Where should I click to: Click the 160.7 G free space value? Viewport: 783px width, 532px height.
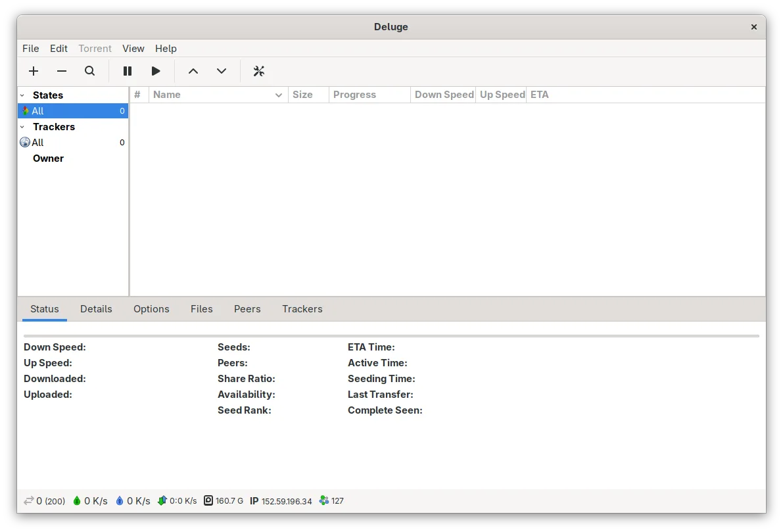pos(229,501)
